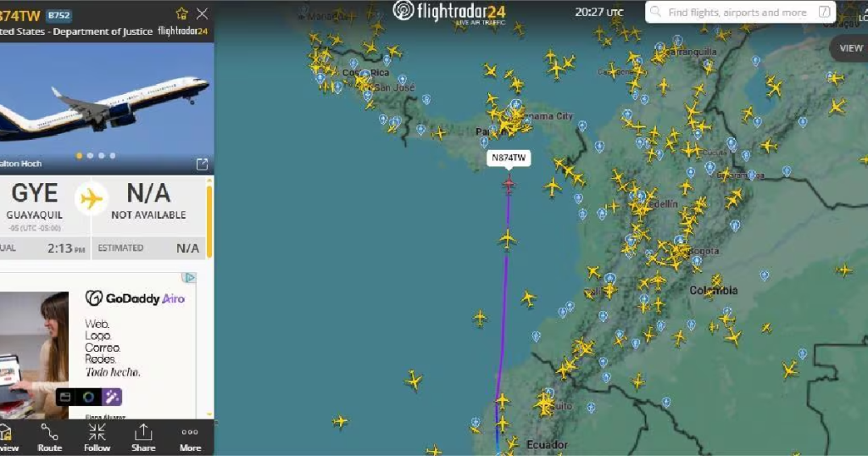Open the VIEW map settings button

[x=850, y=48]
